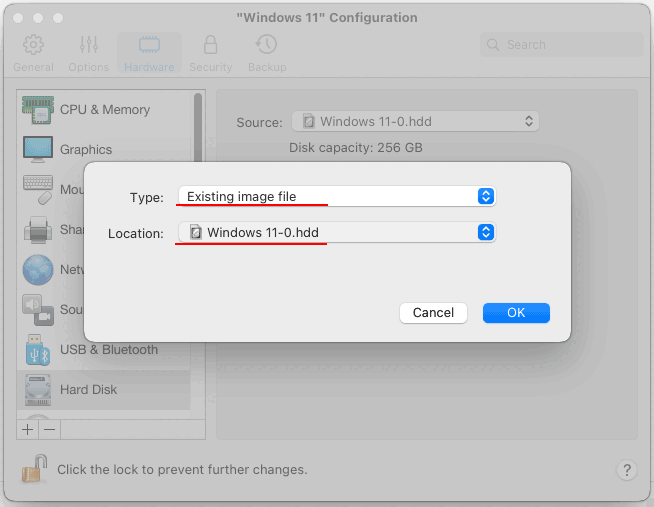Click the Search field
Viewport: 654px width, 507px height.
tap(562, 45)
